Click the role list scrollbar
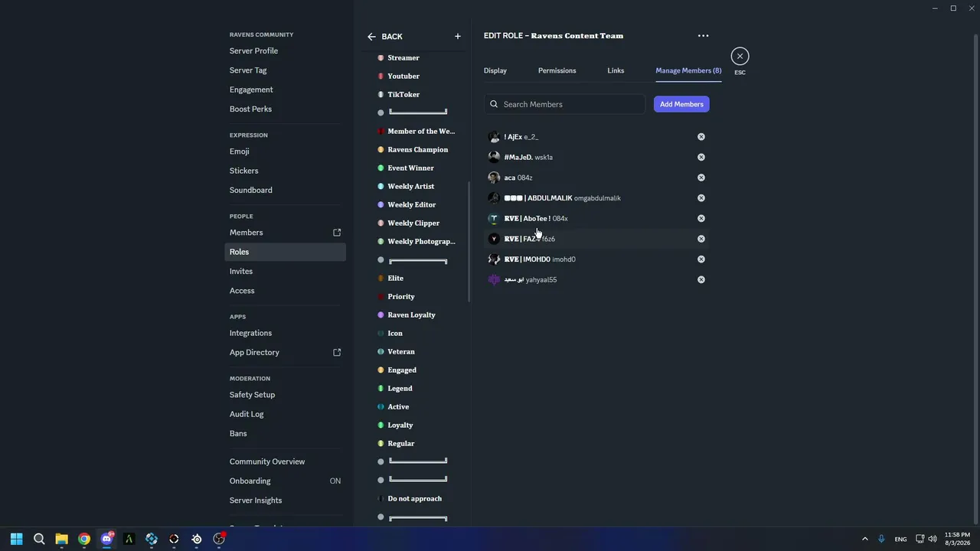The image size is (980, 551). (469, 240)
